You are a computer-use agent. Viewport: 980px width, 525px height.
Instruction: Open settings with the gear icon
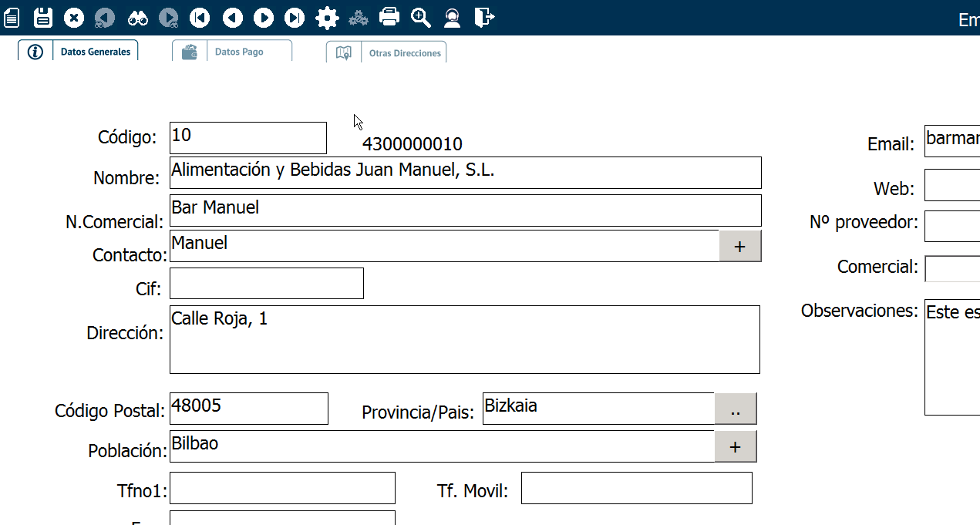[327, 17]
